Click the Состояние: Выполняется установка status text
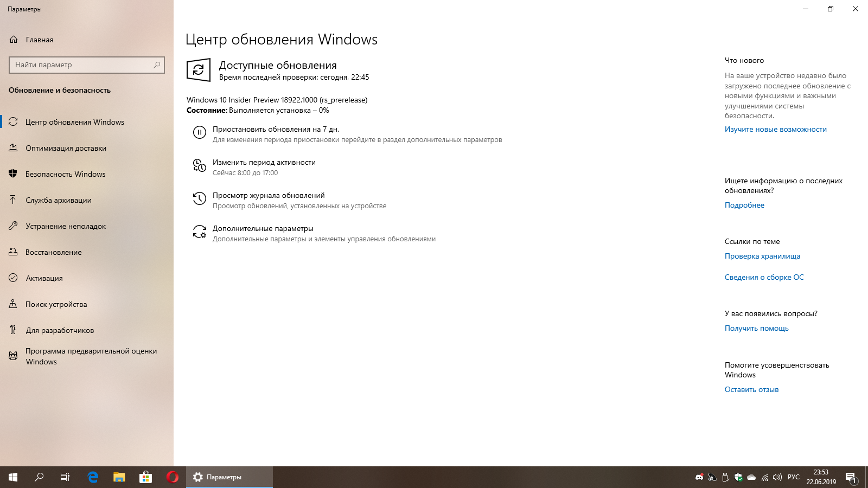 point(258,110)
